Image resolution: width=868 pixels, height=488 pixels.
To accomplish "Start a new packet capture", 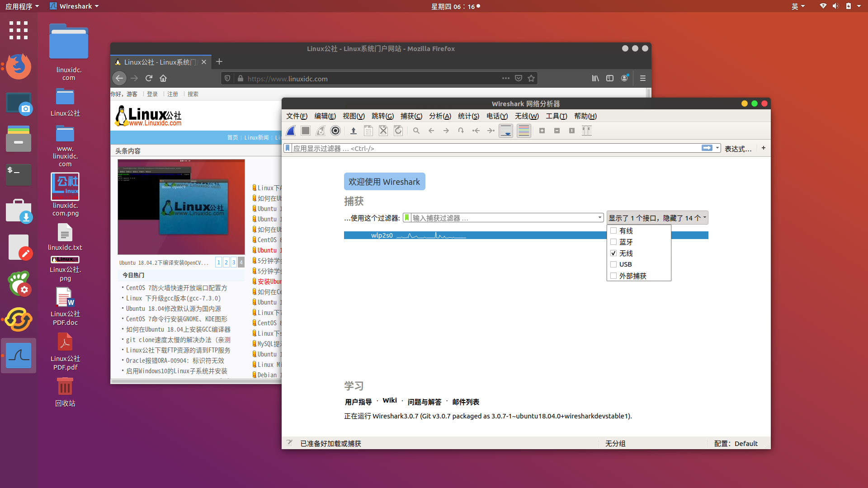I will point(290,131).
